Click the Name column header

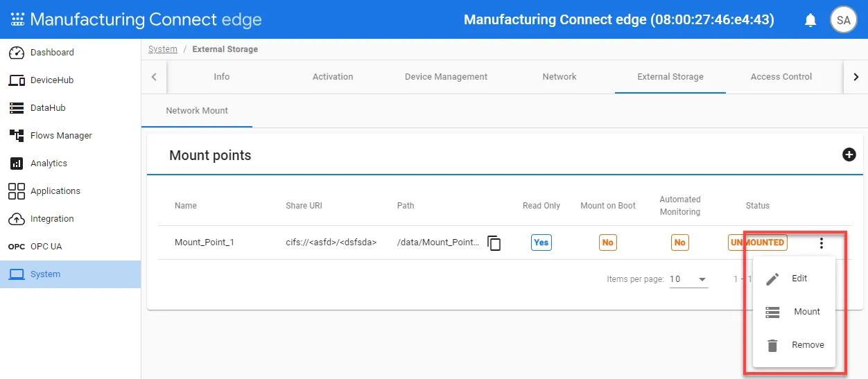[186, 206]
